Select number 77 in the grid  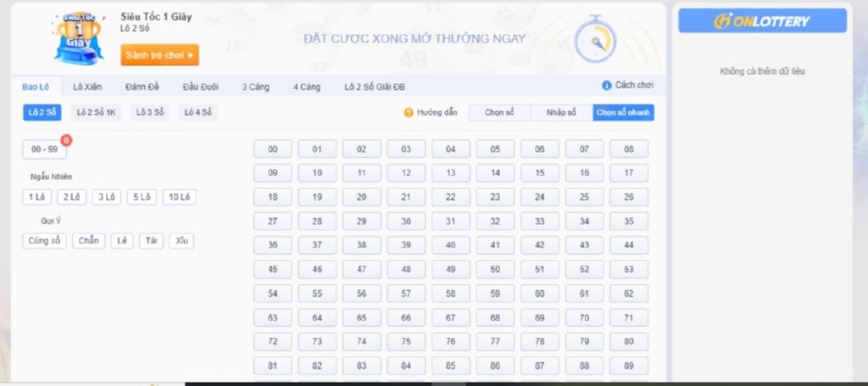(495, 342)
